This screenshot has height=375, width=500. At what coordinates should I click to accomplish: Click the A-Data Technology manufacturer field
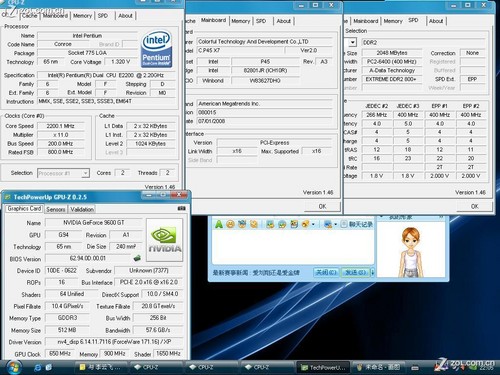(x=392, y=70)
